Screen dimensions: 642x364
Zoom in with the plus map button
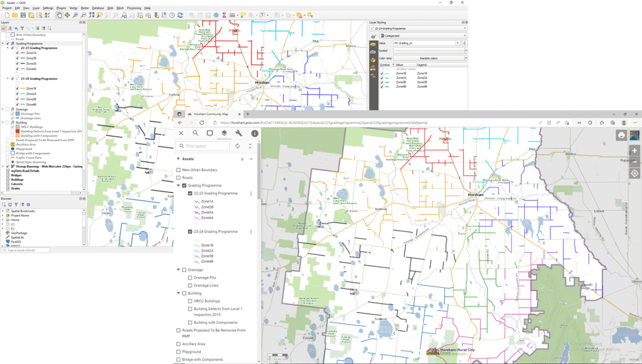click(634, 151)
